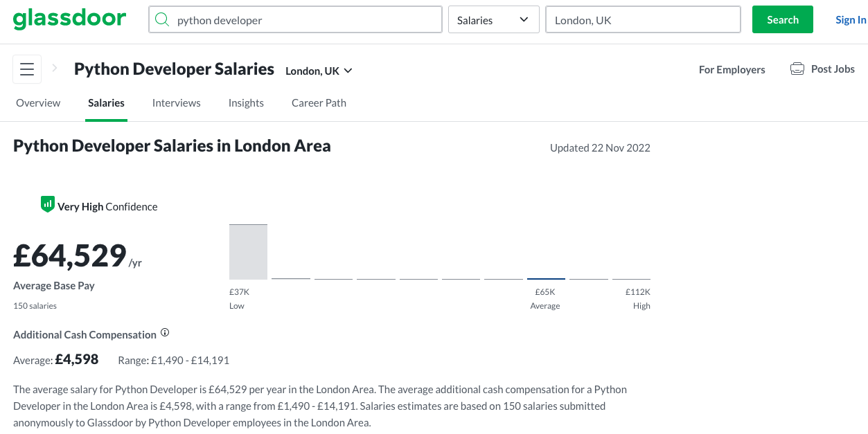Click the tall grey £37K Low bar
Screen dimensions: 868x434
pyautogui.click(x=248, y=252)
